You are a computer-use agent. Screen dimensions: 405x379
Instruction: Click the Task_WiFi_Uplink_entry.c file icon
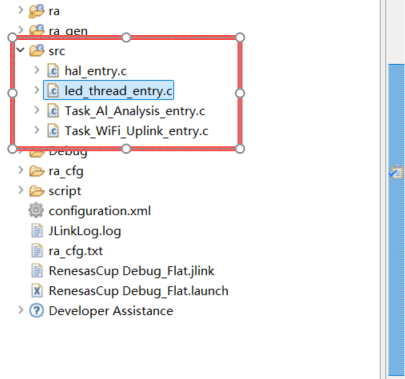tap(53, 131)
